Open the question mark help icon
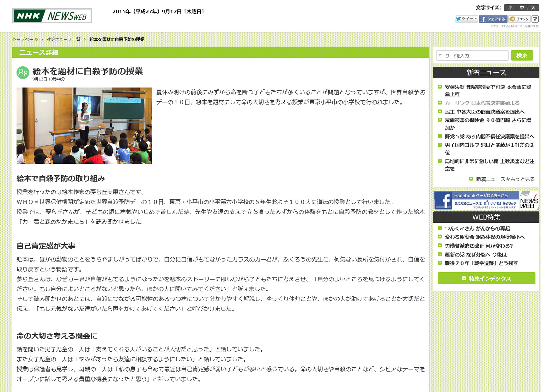Image resolution: width=541 pixels, height=392 pixels. click(x=535, y=19)
